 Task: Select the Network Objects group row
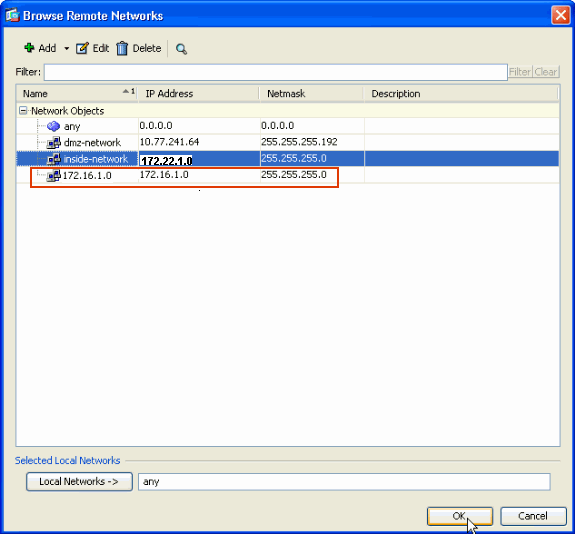pyautogui.click(x=288, y=110)
